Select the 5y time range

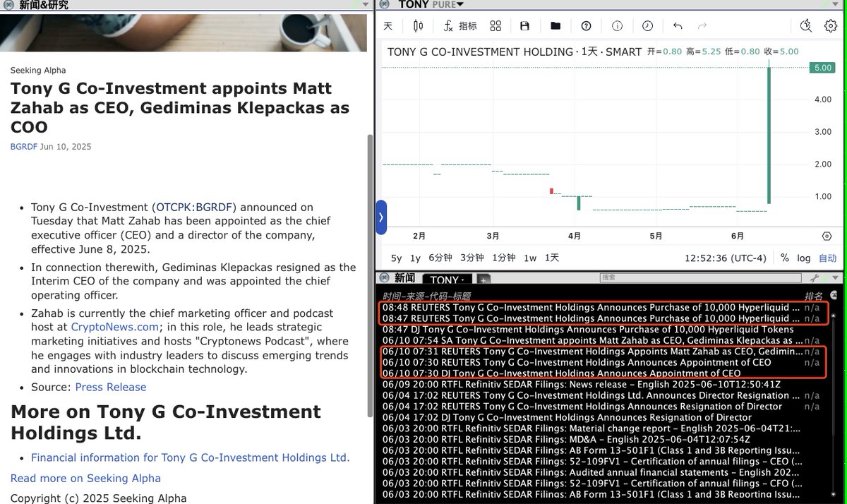point(397,258)
